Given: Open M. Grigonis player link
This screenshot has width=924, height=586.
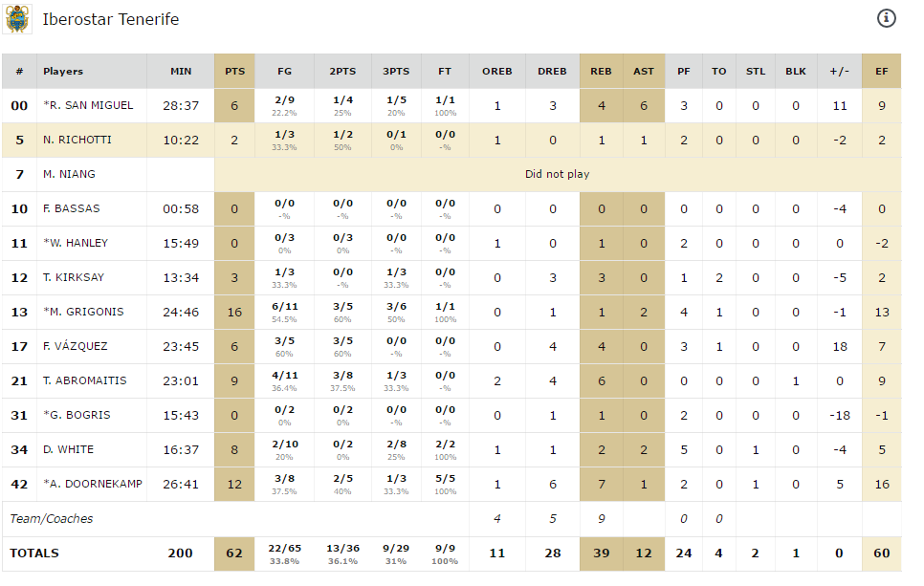Looking at the screenshot, I should (86, 312).
